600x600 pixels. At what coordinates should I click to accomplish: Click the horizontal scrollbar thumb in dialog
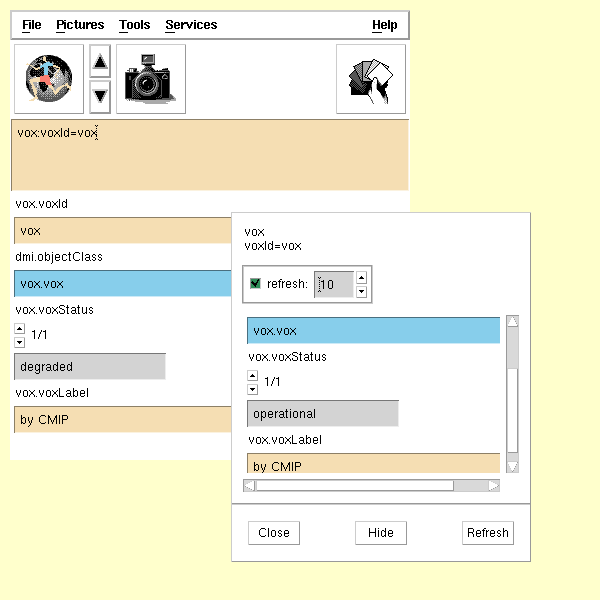(355, 486)
